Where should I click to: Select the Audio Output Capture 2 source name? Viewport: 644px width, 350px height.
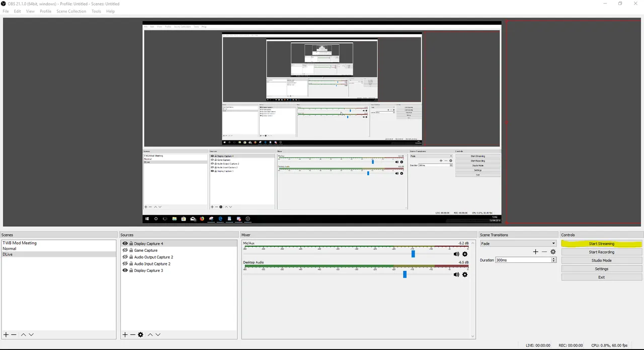coord(153,257)
